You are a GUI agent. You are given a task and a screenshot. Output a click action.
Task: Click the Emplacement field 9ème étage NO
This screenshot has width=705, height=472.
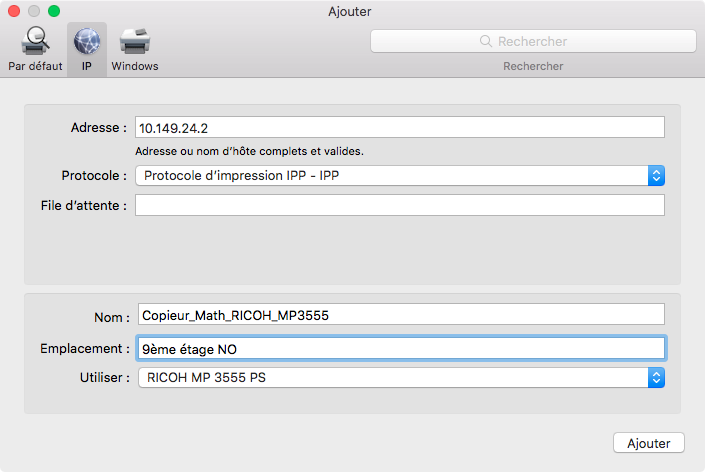(x=401, y=348)
